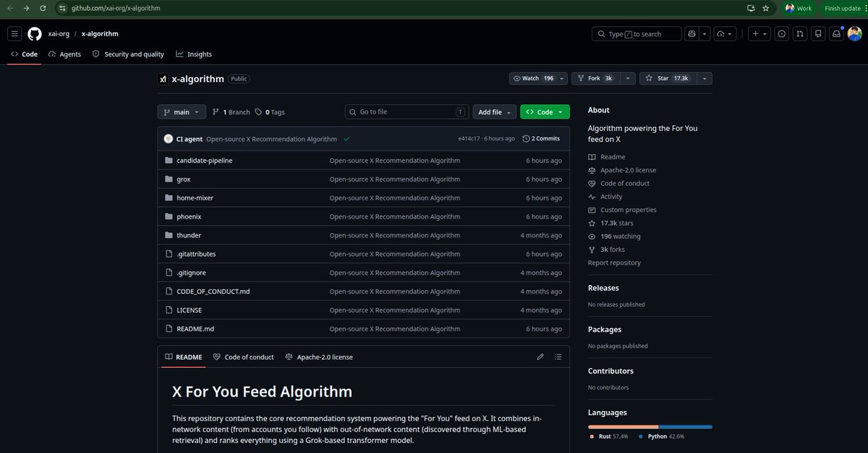The height and width of the screenshot is (453, 868).
Task: Open the Insights tab
Action: tap(194, 54)
